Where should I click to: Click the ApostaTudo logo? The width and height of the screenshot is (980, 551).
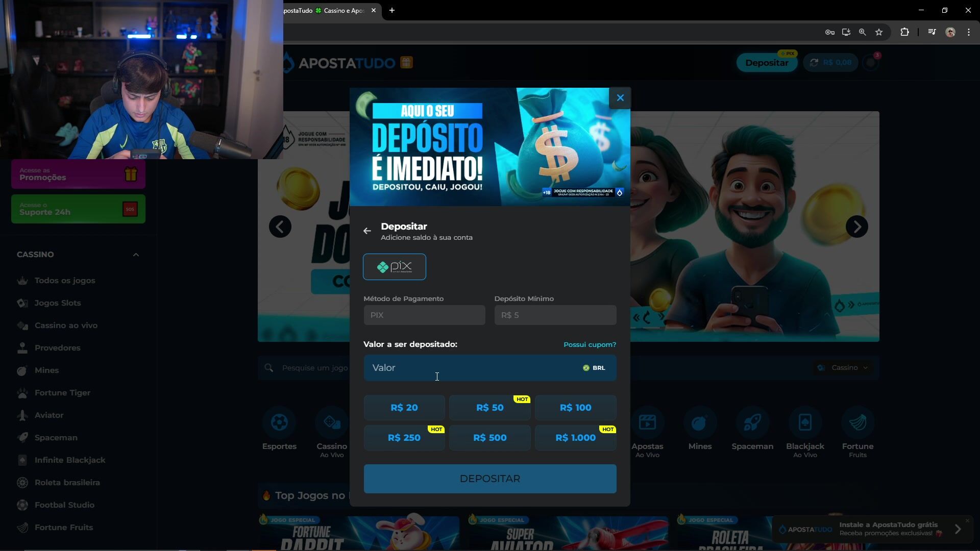(339, 63)
